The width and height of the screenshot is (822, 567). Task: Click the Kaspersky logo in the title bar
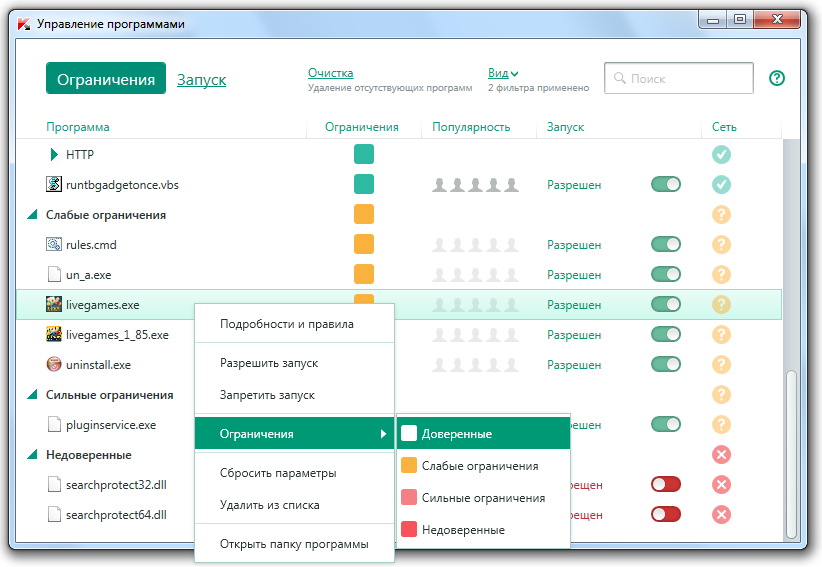[x=24, y=24]
